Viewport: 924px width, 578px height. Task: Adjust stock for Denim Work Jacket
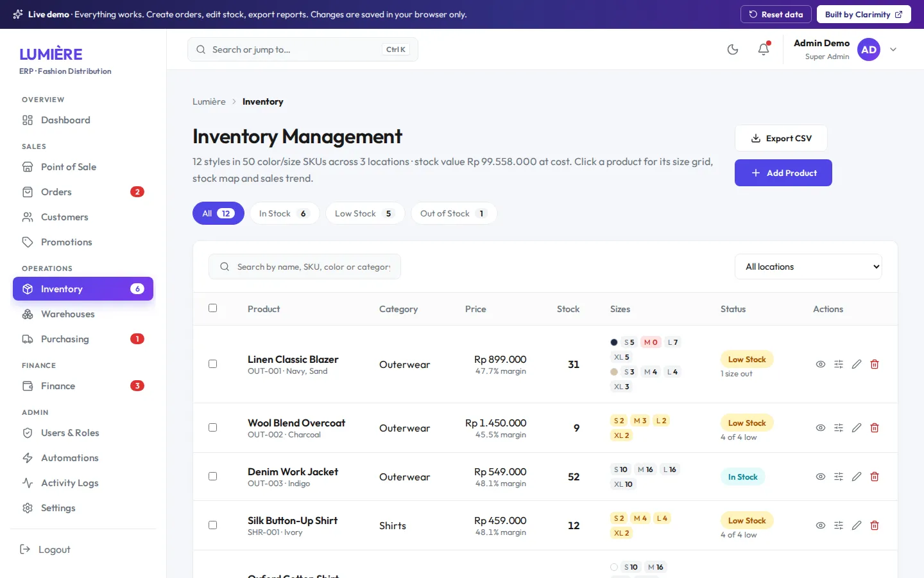coord(839,477)
